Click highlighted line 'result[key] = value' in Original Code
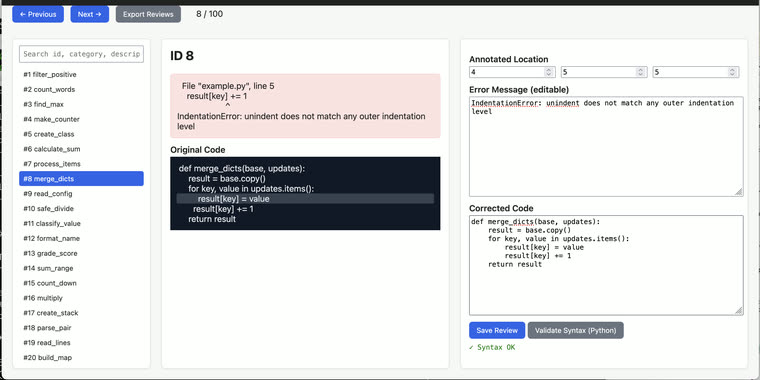 click(x=305, y=199)
